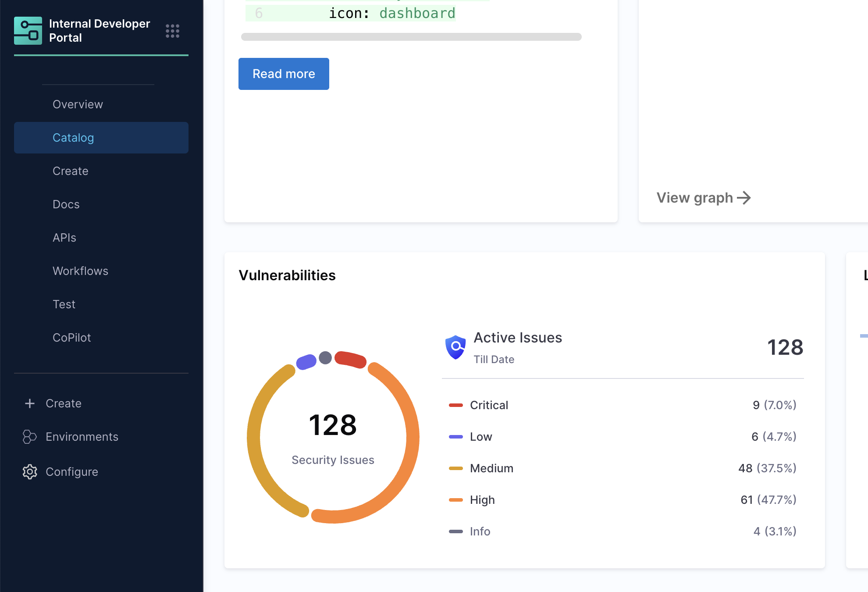Click the plus icon beside Create
Viewport: 868px width, 592px height.
(30, 403)
